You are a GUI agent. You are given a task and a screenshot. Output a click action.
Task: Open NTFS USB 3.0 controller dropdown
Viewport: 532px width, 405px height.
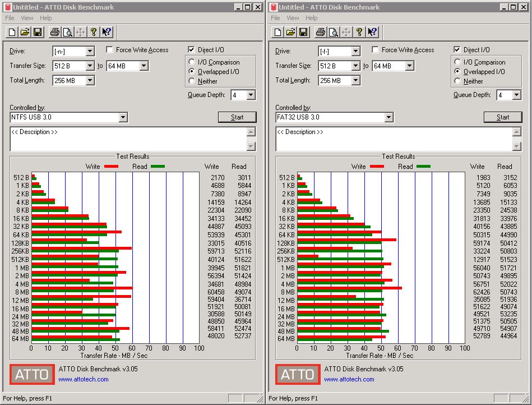point(123,117)
